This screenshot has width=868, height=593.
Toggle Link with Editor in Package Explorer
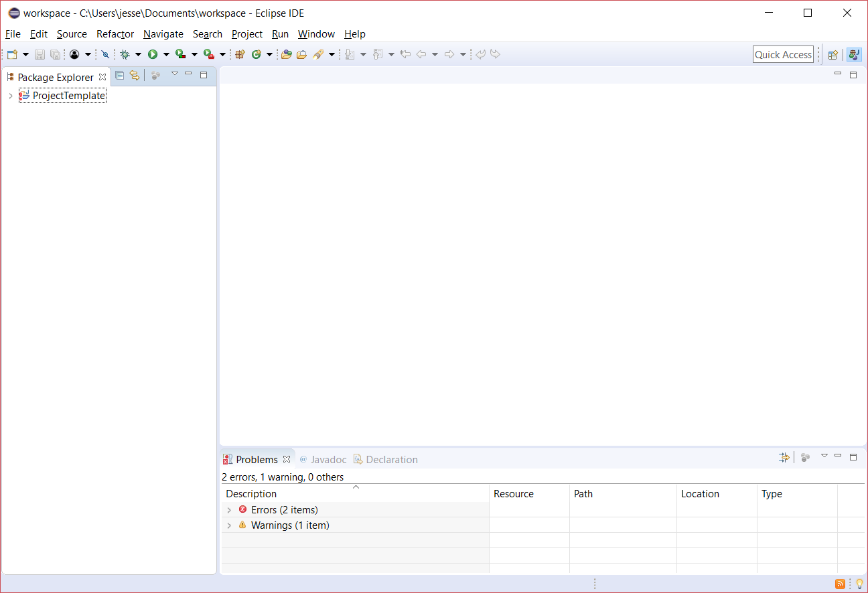(x=135, y=76)
